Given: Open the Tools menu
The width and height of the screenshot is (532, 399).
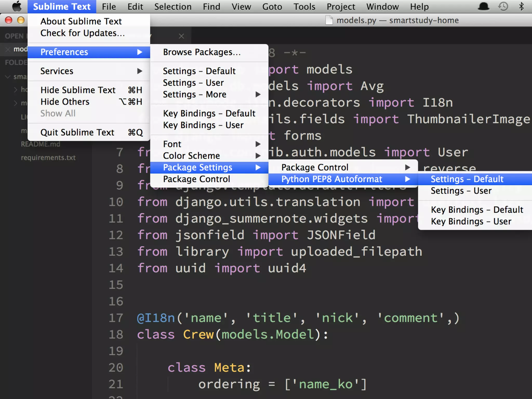Looking at the screenshot, I should click(x=304, y=6).
